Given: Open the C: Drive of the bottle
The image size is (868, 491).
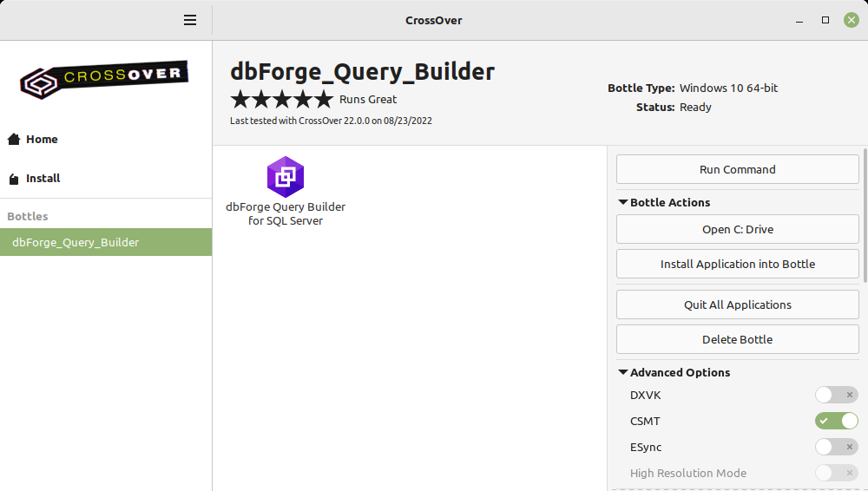Looking at the screenshot, I should coord(737,229).
